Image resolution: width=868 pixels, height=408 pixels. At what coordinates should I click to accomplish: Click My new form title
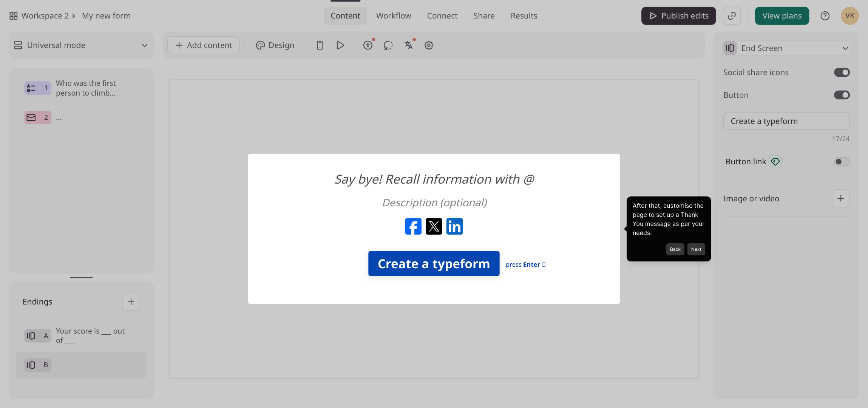106,16
